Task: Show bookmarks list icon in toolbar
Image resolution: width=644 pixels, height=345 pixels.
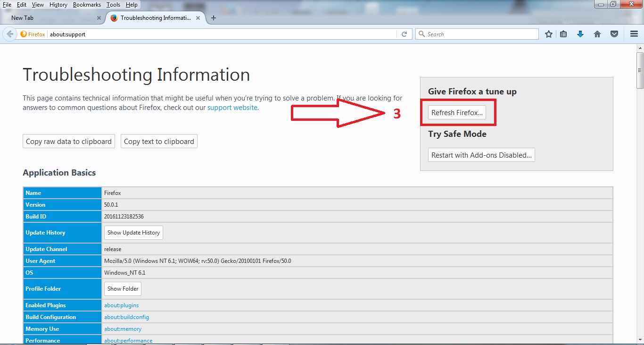Action: pyautogui.click(x=563, y=34)
